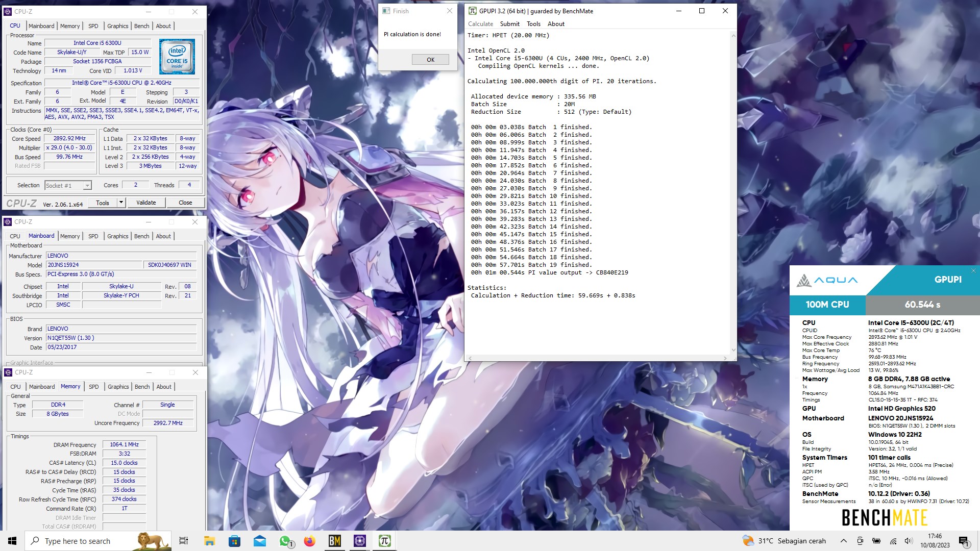Select the Core Speed value 2892.92 MHz
This screenshot has width=980, height=551.
[69, 139]
